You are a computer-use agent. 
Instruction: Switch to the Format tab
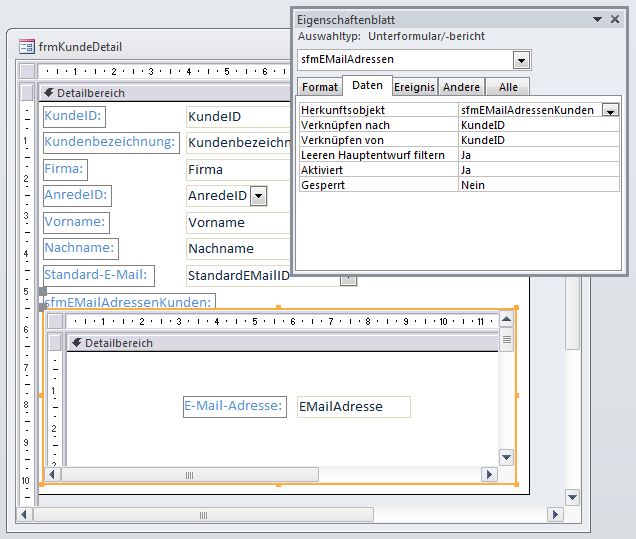point(320,87)
